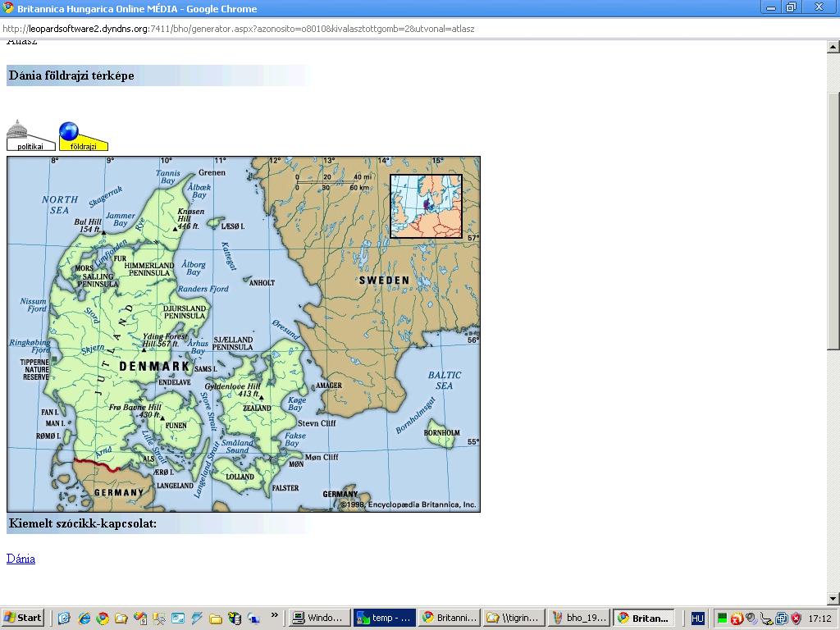Screen dimensions: 840x630
Task: Click the NORTH SEA label
Action: tap(59, 204)
